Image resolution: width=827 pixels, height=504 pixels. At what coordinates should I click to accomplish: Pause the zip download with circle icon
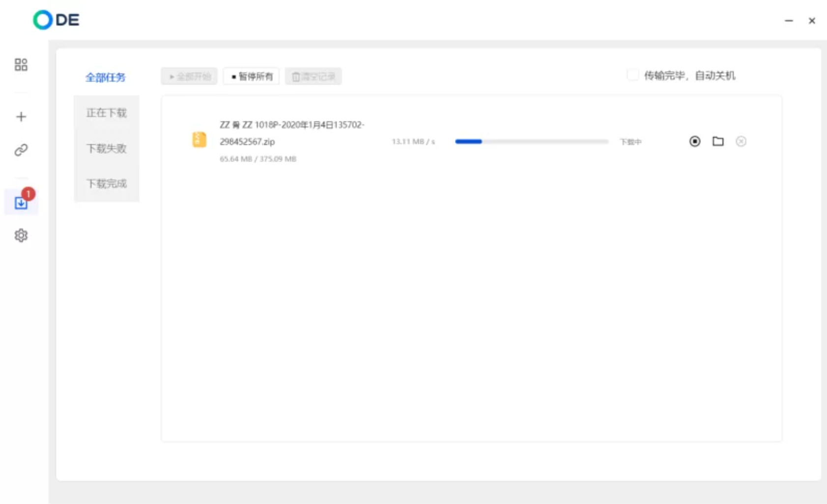click(694, 141)
